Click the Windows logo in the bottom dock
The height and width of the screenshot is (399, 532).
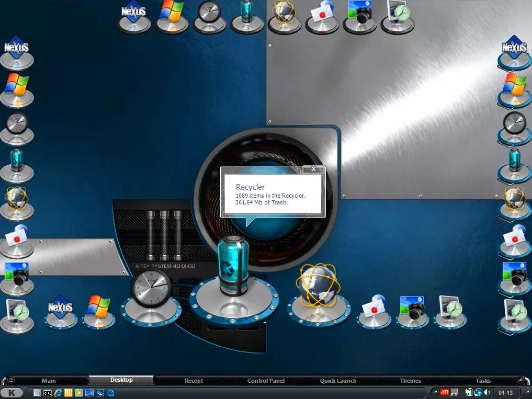[98, 312]
